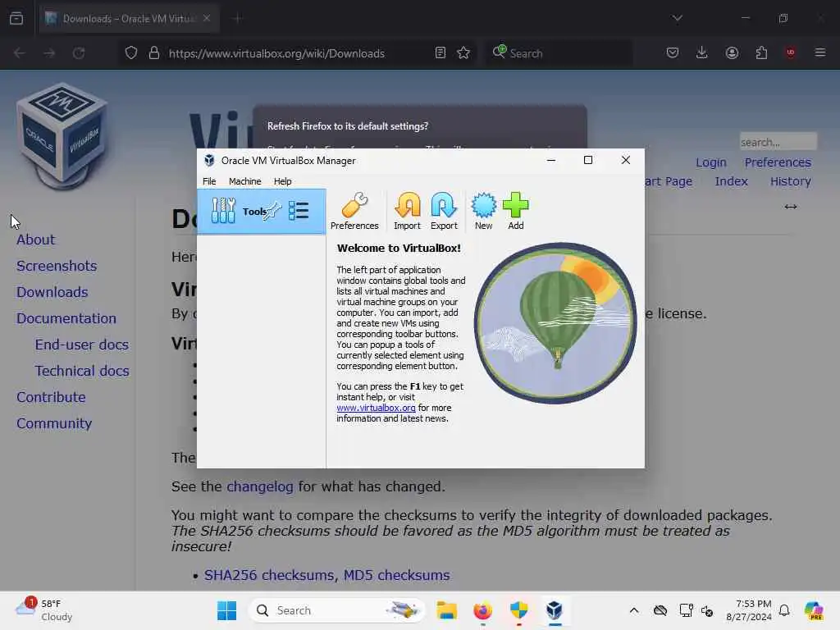Open Firefox extensions puzzle icon
Image resolution: width=840 pixels, height=630 pixels.
click(761, 52)
